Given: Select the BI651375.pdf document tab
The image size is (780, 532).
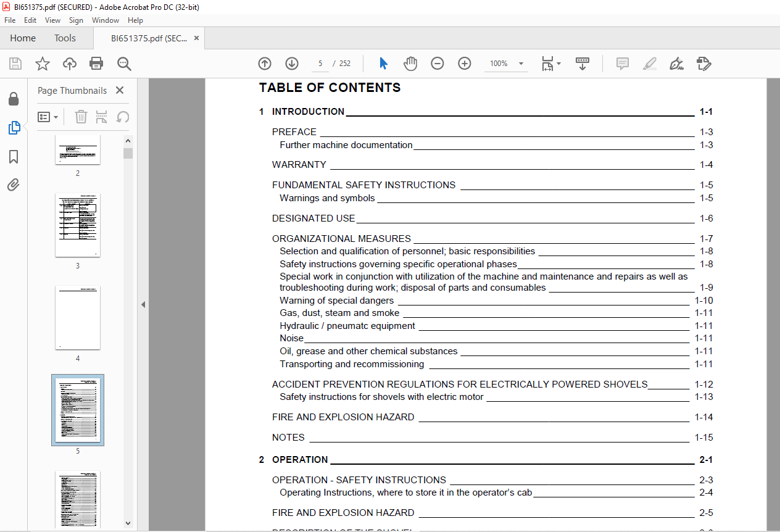Looking at the screenshot, I should click(149, 38).
